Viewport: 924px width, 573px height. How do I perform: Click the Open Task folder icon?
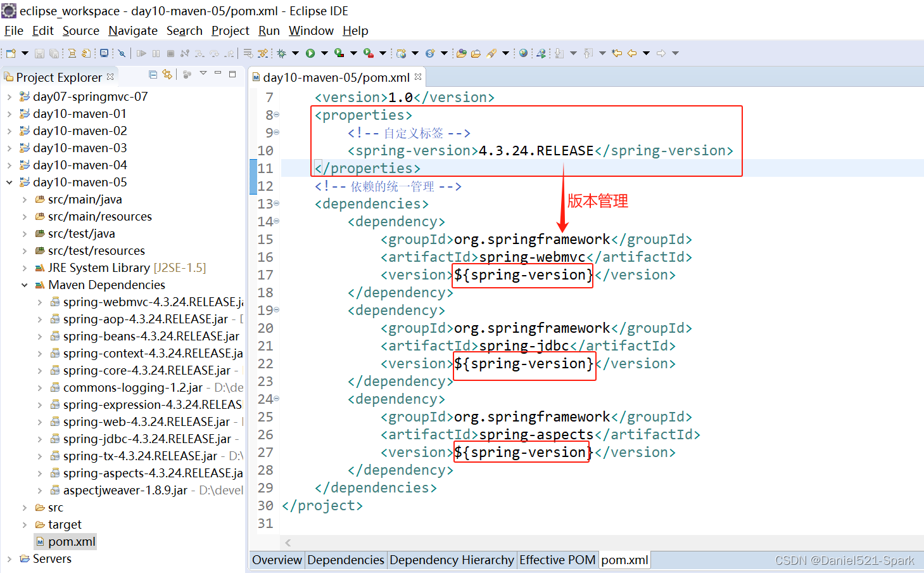tap(476, 53)
